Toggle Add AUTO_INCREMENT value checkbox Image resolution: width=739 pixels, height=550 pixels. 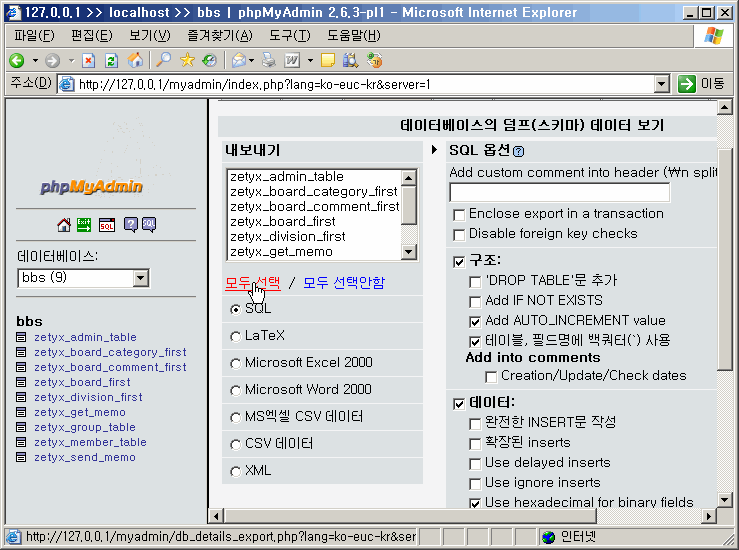click(x=475, y=321)
